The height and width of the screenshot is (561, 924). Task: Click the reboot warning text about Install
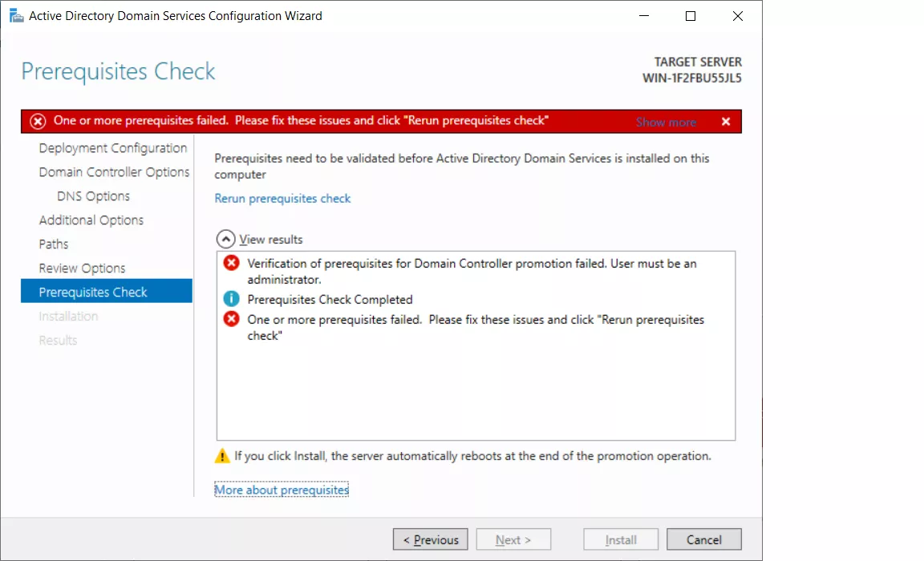tap(472, 456)
